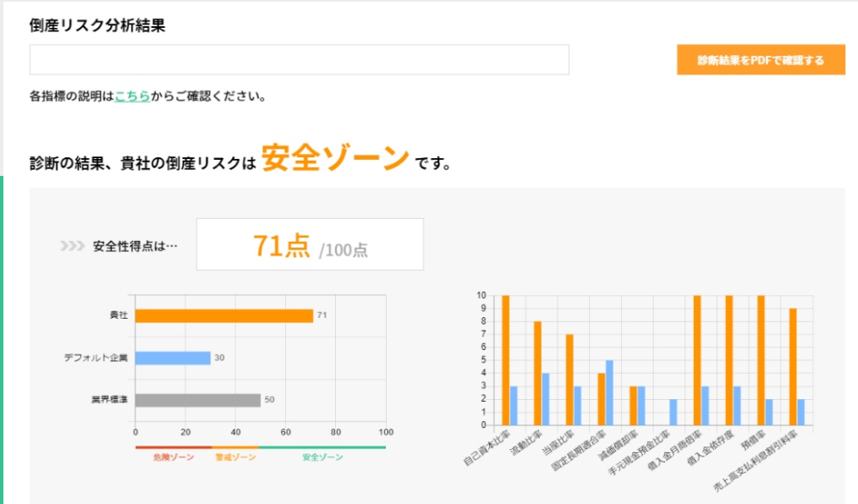
Task: Click the blue 固定長期適合率 bar
Action: click(609, 392)
